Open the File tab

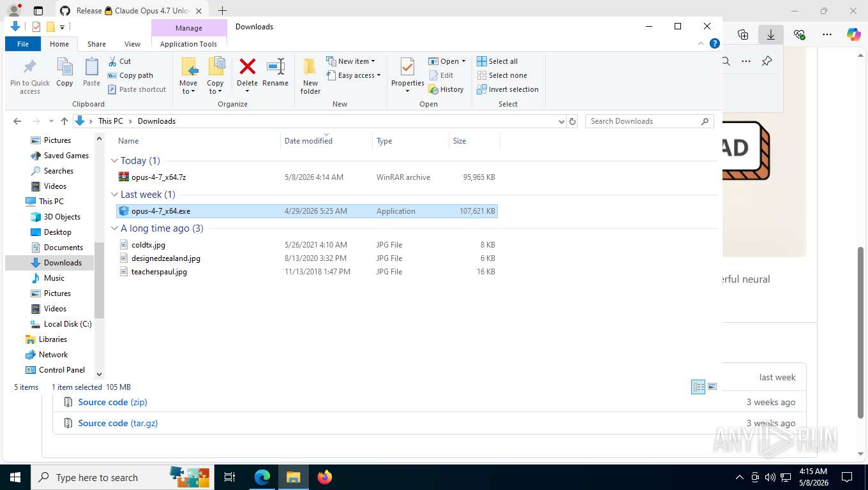pyautogui.click(x=23, y=44)
